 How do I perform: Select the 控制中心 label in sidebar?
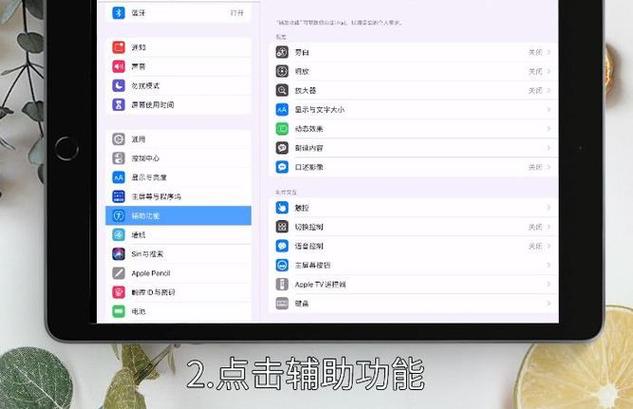coord(145,158)
